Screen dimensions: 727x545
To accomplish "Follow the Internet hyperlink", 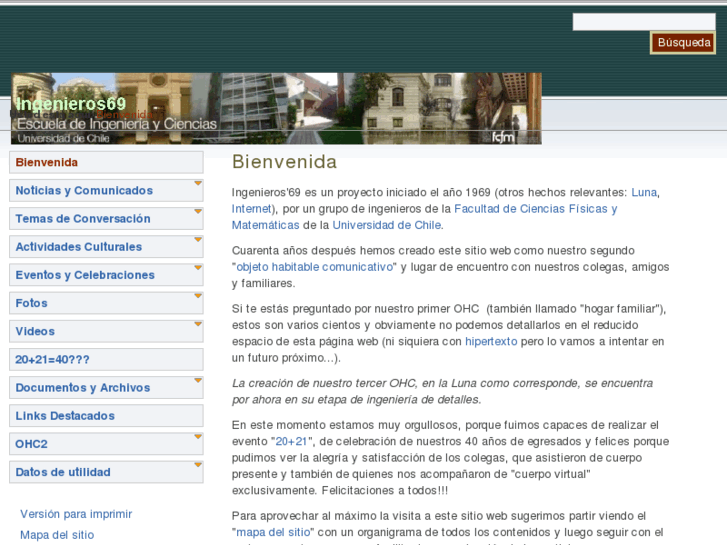I will [x=251, y=209].
